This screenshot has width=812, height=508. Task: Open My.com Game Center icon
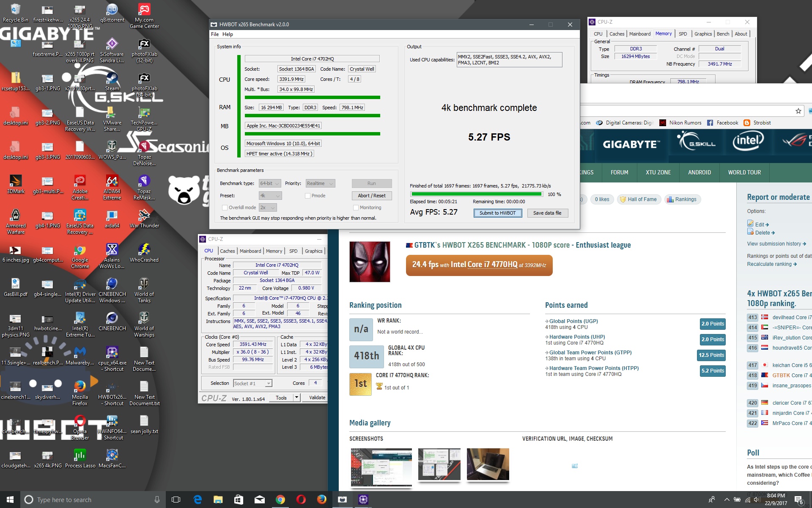pyautogui.click(x=144, y=17)
